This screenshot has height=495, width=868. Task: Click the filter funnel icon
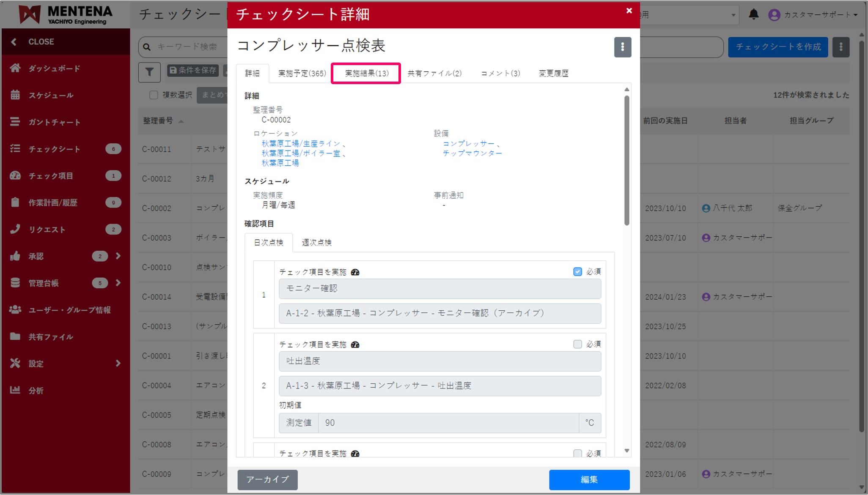click(x=149, y=72)
